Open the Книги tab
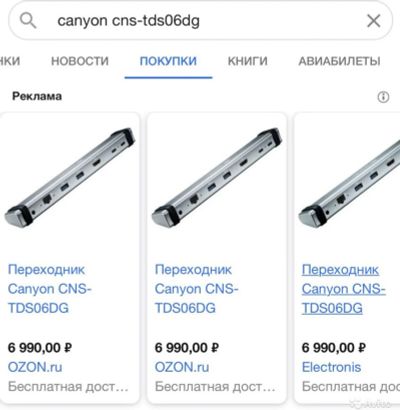The height and width of the screenshot is (410, 400). 248,61
